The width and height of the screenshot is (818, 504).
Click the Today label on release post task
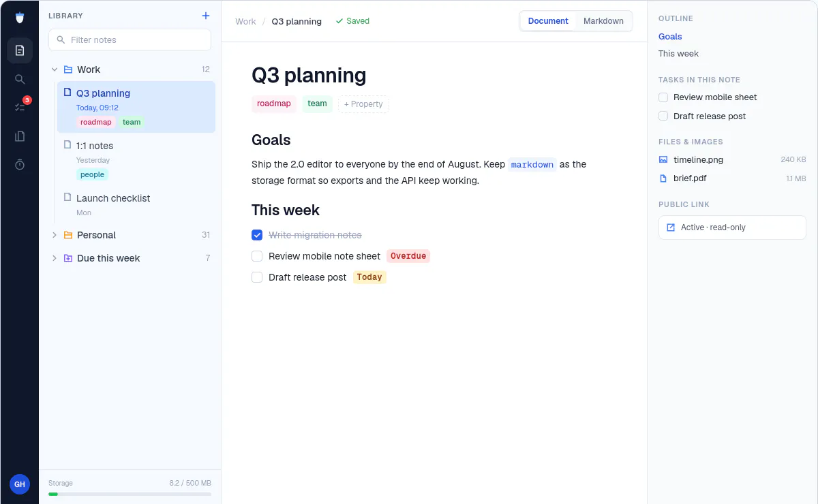[x=369, y=277]
